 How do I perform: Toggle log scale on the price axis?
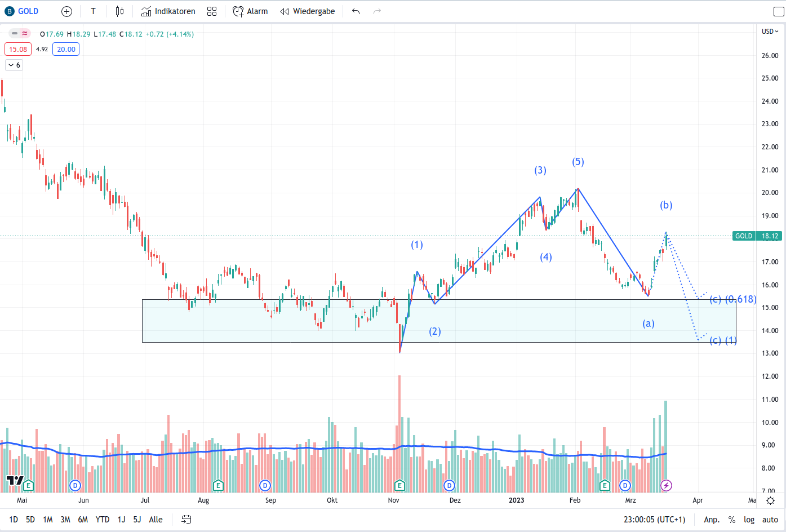[x=749, y=519]
